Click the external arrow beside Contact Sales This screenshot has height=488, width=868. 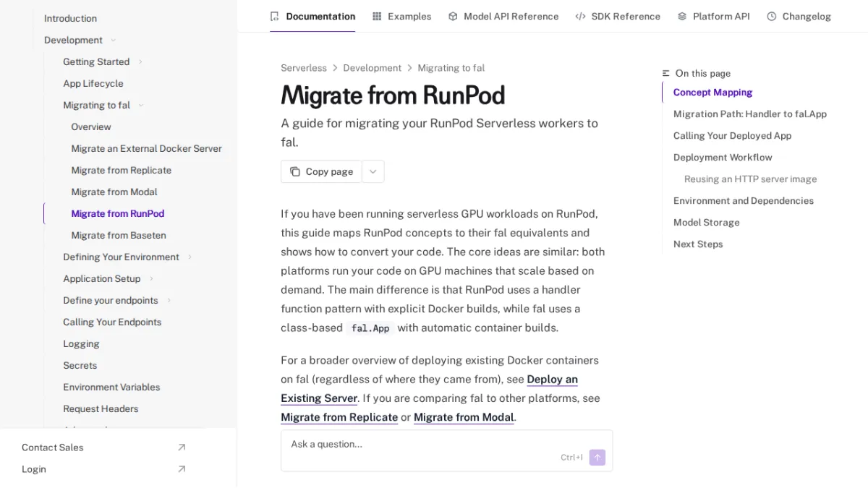(x=182, y=448)
